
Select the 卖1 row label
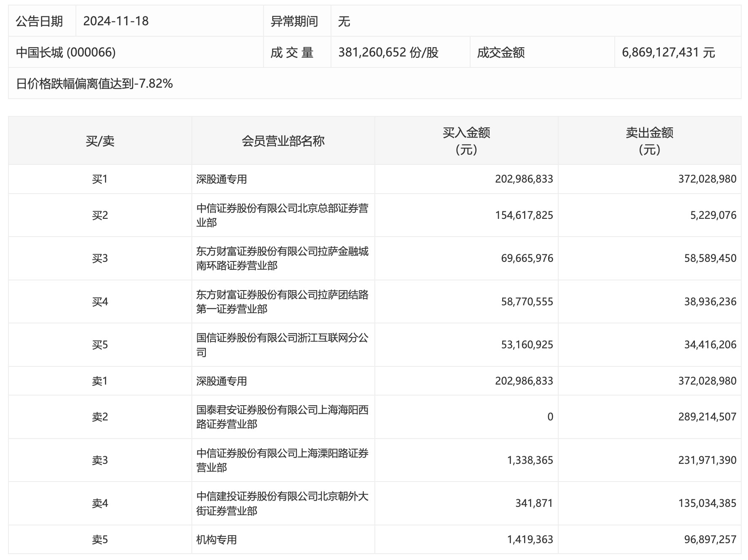100,381
